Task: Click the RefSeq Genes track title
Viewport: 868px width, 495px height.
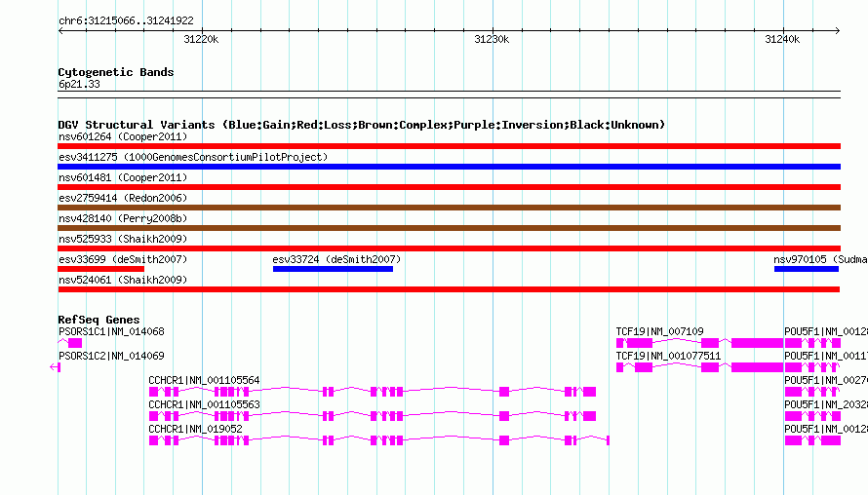Action: 99,320
